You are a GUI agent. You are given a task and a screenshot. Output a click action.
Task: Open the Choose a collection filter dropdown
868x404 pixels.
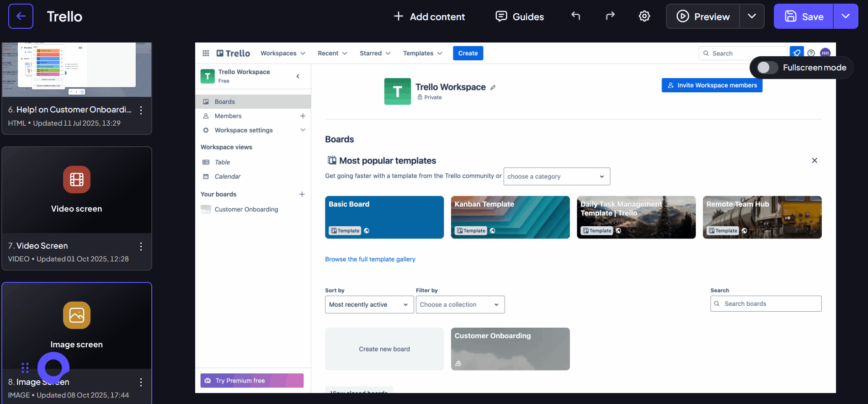click(460, 304)
